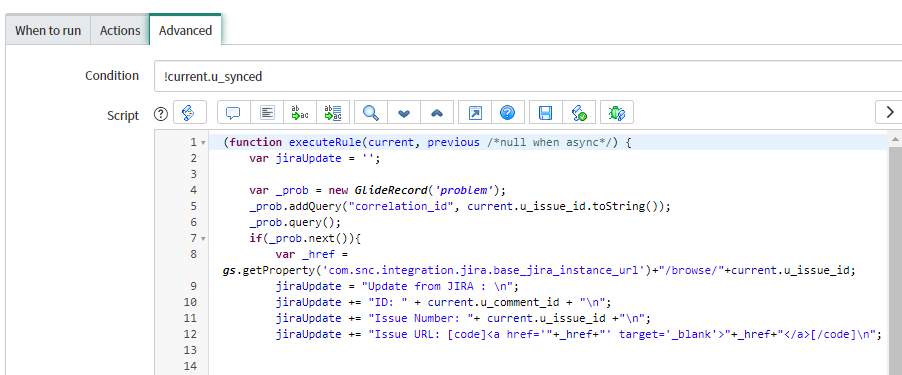Viewport: 902px width, 375px height.
Task: Click the Replace All icon
Action: (x=333, y=112)
